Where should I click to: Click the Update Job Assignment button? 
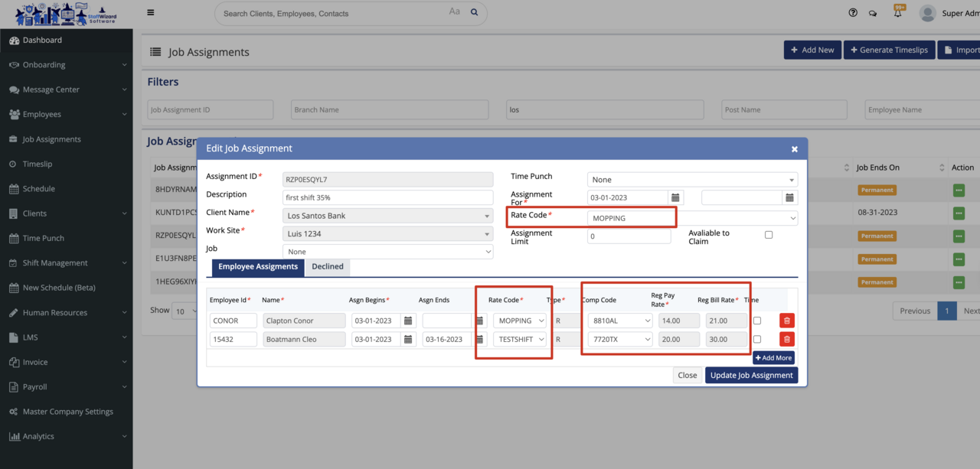(x=751, y=375)
